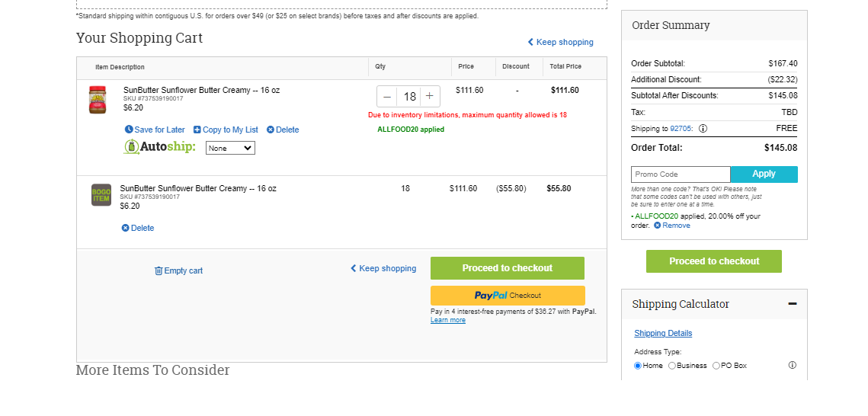The image size is (868, 416).
Task: Click the SunButter jar product thumbnail
Action: [98, 100]
